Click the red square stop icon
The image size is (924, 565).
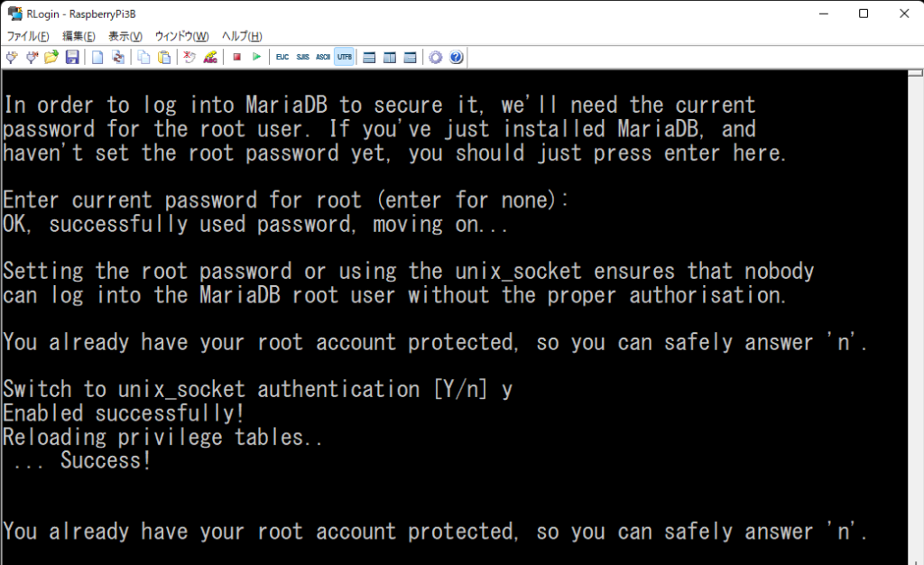coord(237,57)
